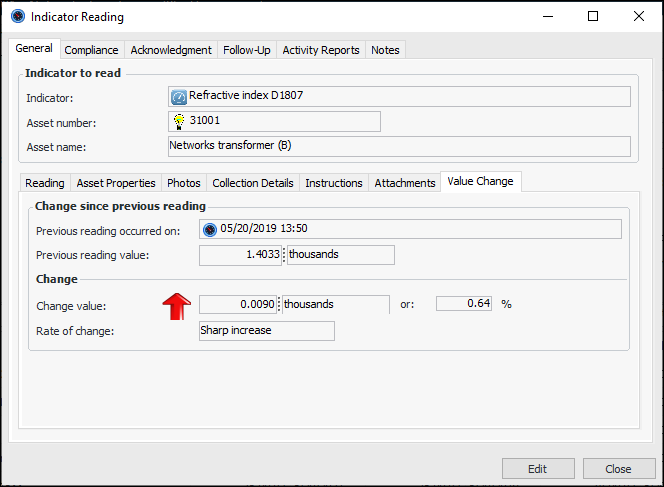The height and width of the screenshot is (487, 664).
Task: Switch to the Acknowledgment tab
Action: [171, 50]
